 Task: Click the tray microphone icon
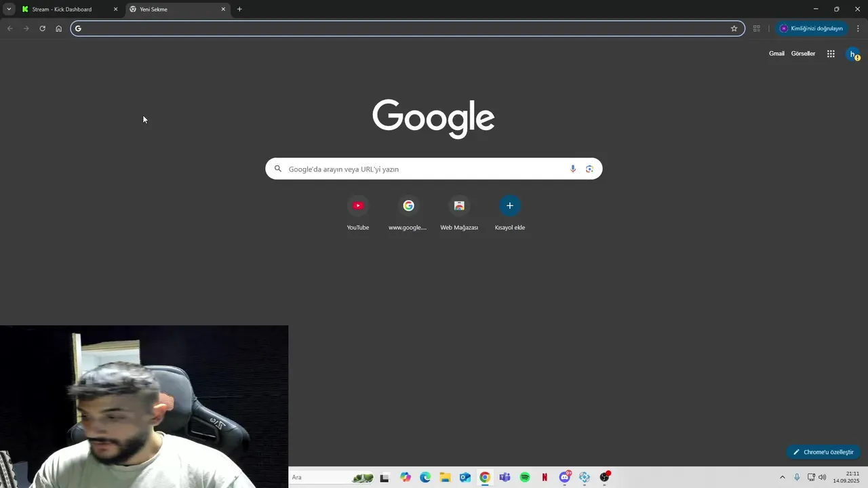pyautogui.click(x=797, y=477)
